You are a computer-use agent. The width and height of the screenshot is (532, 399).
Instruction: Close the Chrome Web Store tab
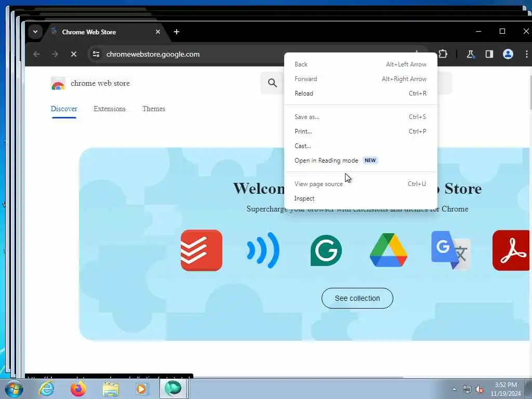click(158, 32)
